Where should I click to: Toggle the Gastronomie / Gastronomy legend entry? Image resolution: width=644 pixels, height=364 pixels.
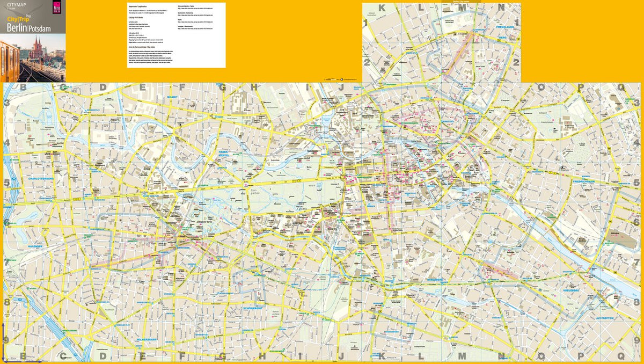(189, 14)
